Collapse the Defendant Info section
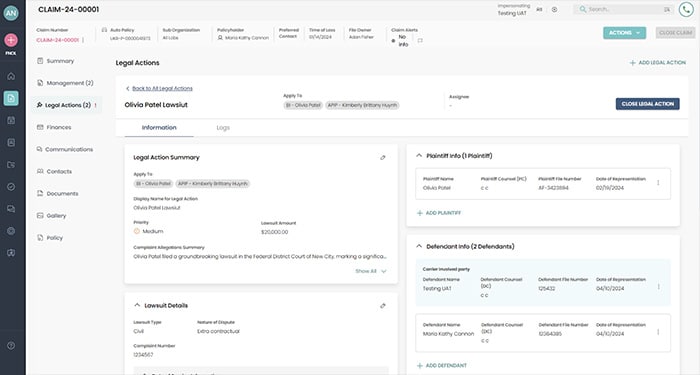The image size is (700, 375). pos(419,246)
